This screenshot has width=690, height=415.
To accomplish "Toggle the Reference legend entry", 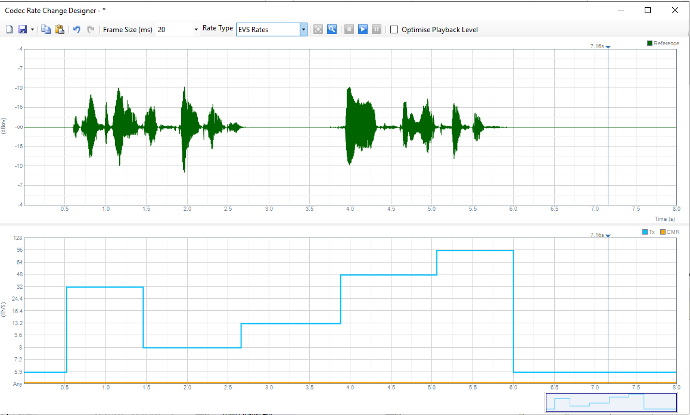I will (665, 44).
